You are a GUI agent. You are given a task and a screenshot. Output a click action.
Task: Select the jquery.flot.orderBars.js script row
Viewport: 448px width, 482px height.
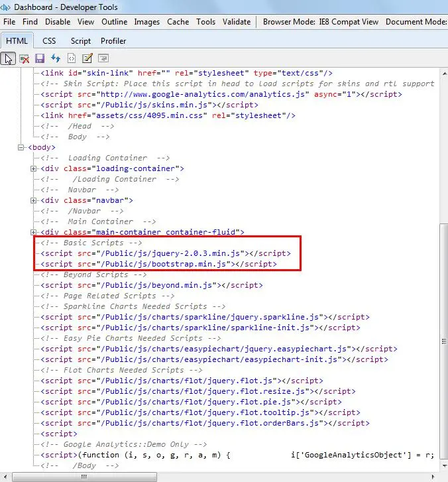pos(205,423)
